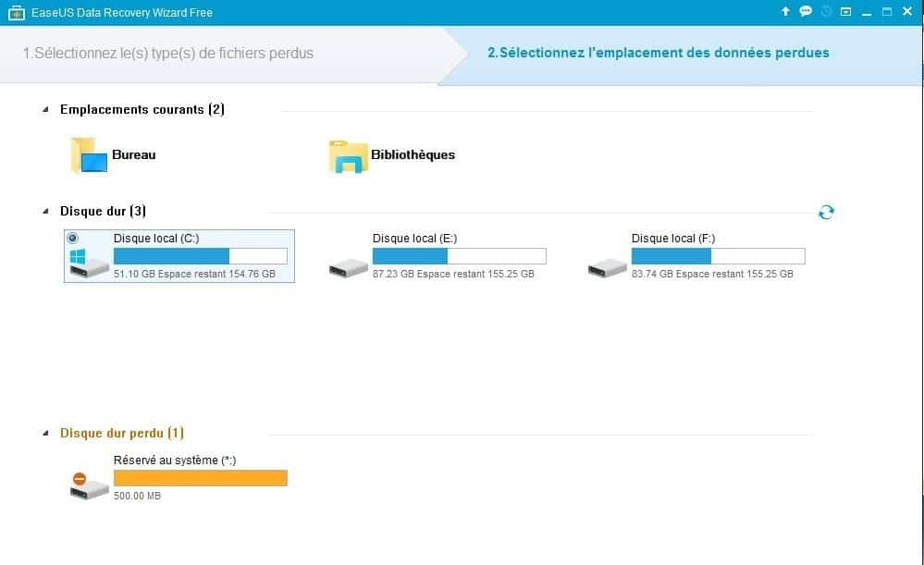The width and height of the screenshot is (924, 565).
Task: Click the Disque local (C:) drive icon
Action: 89,264
